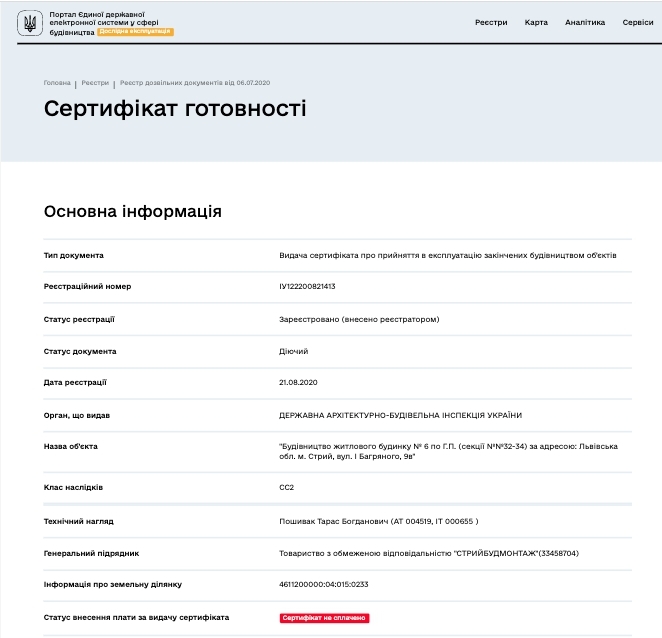Select land parcel number '4611200000:04:015:0233'
Screen dimensions: 662x638
point(323,584)
